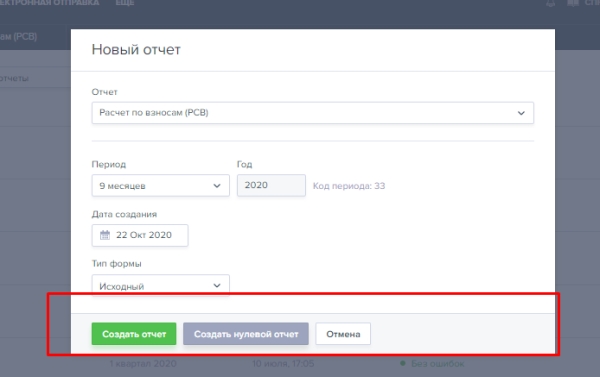Click 10 июля, 17:05 in background list
The width and height of the screenshot is (600, 377).
coord(283,364)
